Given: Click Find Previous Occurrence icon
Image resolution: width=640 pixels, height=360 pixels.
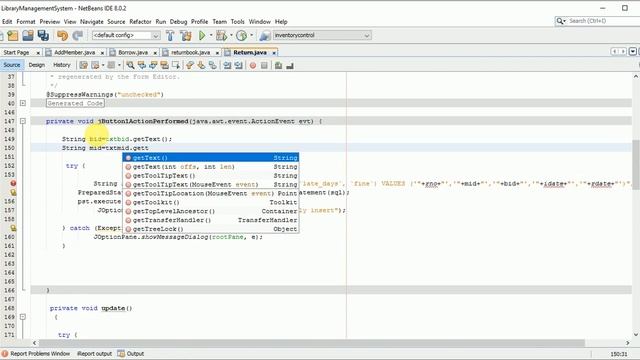Looking at the screenshot, I should (x=142, y=65).
